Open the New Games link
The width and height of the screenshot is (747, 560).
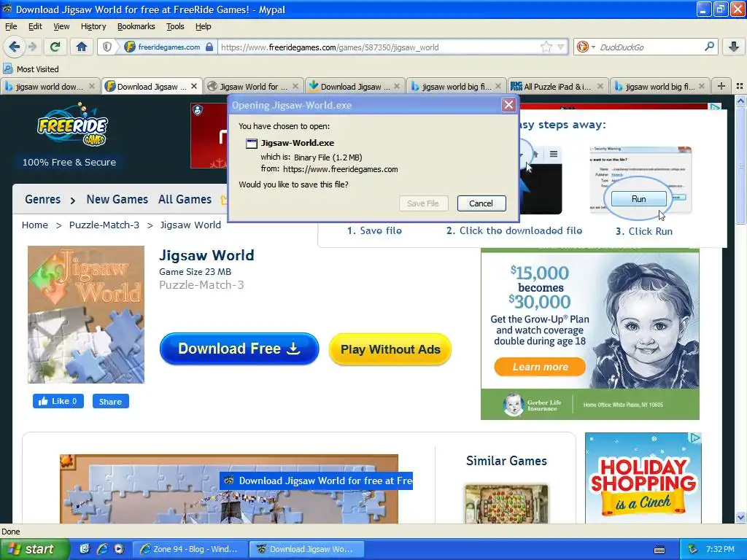point(117,200)
